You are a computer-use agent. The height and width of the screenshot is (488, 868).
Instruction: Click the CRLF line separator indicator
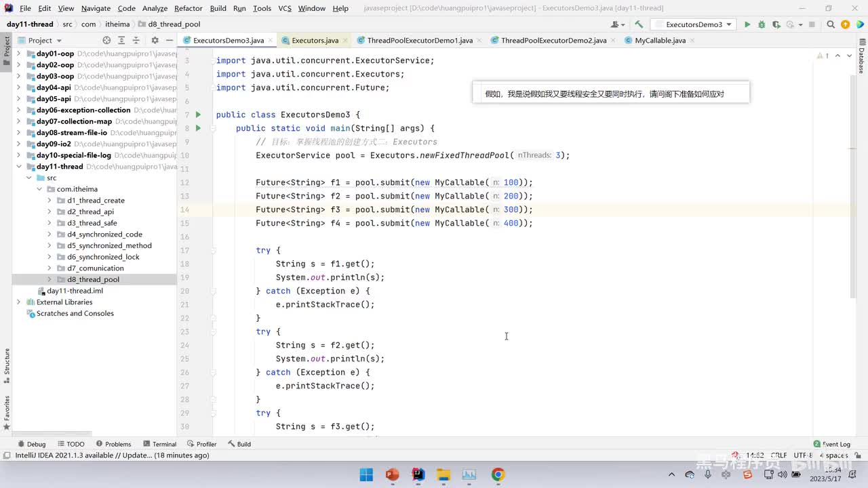pyautogui.click(x=778, y=455)
